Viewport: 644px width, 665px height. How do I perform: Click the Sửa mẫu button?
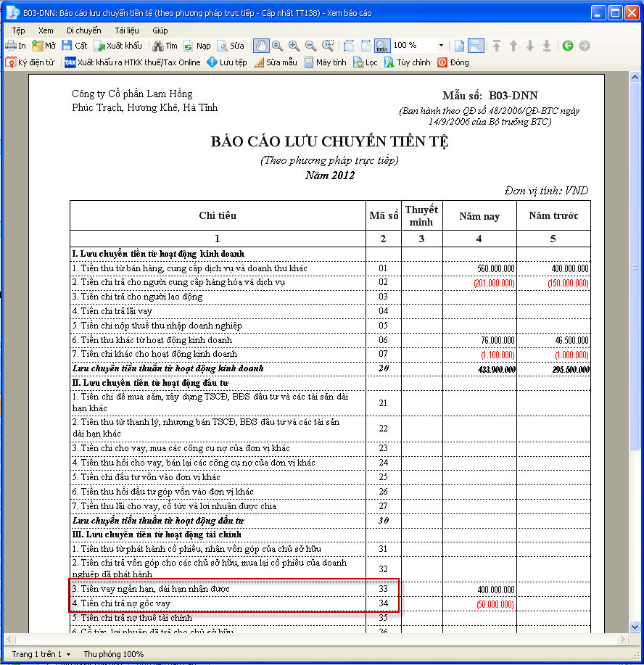[276, 62]
